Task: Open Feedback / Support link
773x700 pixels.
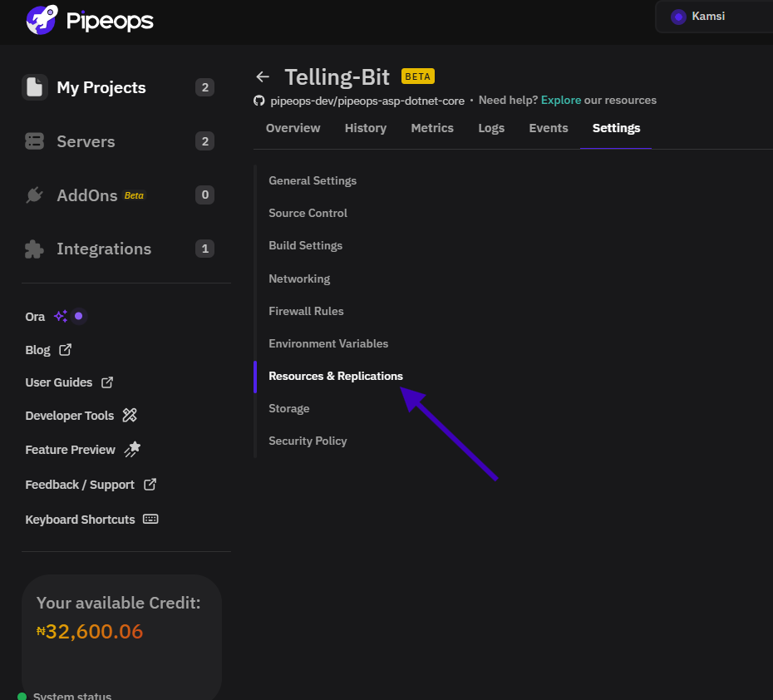Action: (x=91, y=485)
